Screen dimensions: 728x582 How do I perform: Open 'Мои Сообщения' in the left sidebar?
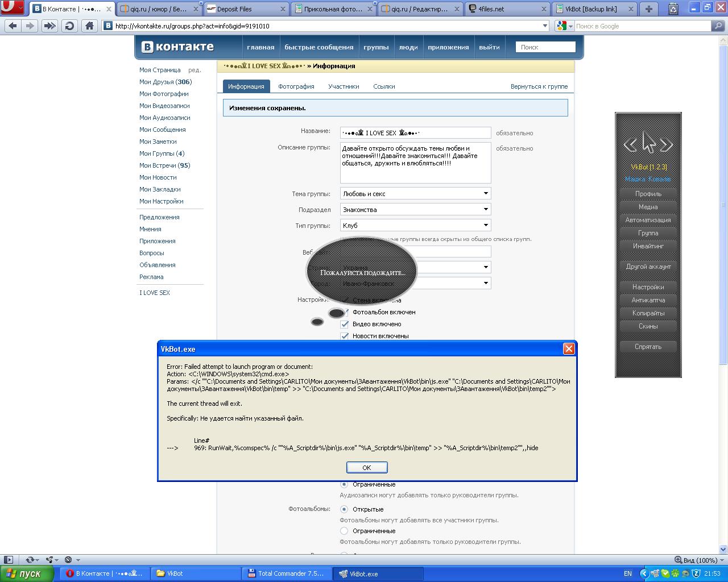pyautogui.click(x=163, y=130)
